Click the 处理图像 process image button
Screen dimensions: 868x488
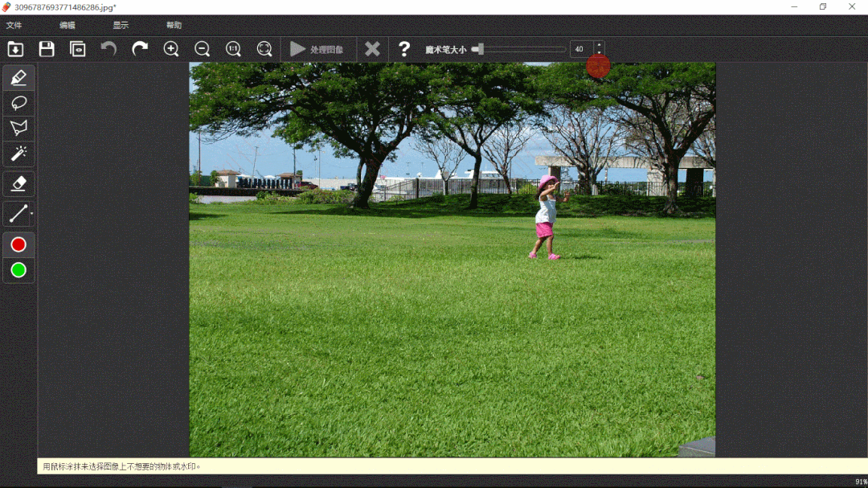tap(317, 49)
